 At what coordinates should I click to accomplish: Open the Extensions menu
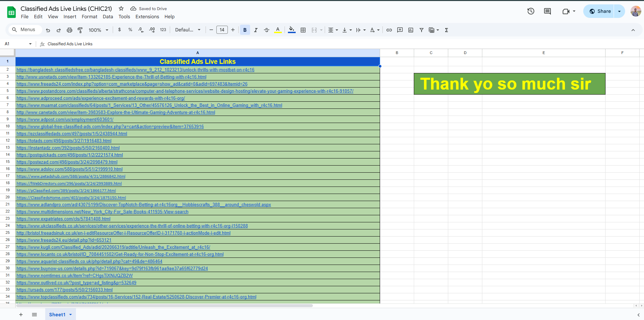pyautogui.click(x=147, y=17)
